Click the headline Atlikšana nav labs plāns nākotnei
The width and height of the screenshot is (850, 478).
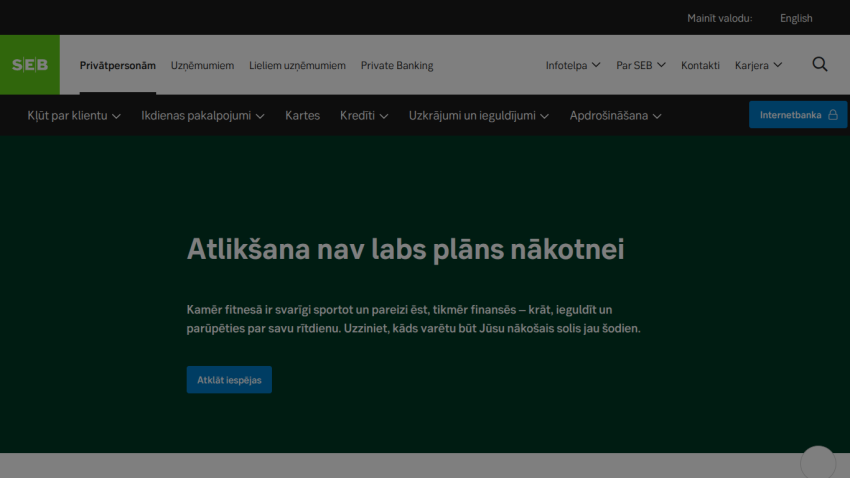pyautogui.click(x=405, y=249)
